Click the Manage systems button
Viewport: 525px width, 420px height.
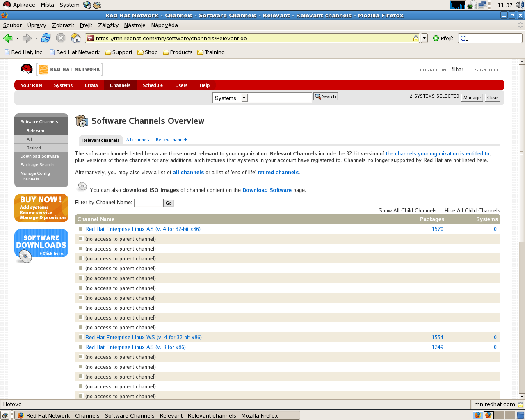click(x=472, y=98)
